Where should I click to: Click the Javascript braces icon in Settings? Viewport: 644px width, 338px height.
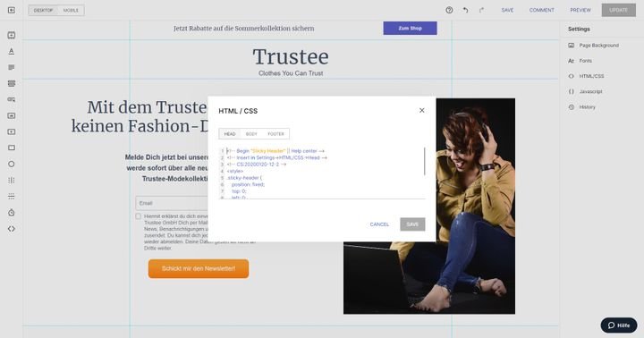coord(572,91)
